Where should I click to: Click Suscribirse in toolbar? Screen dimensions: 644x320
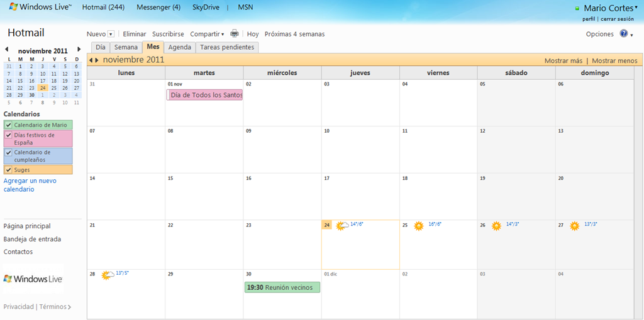pyautogui.click(x=168, y=34)
